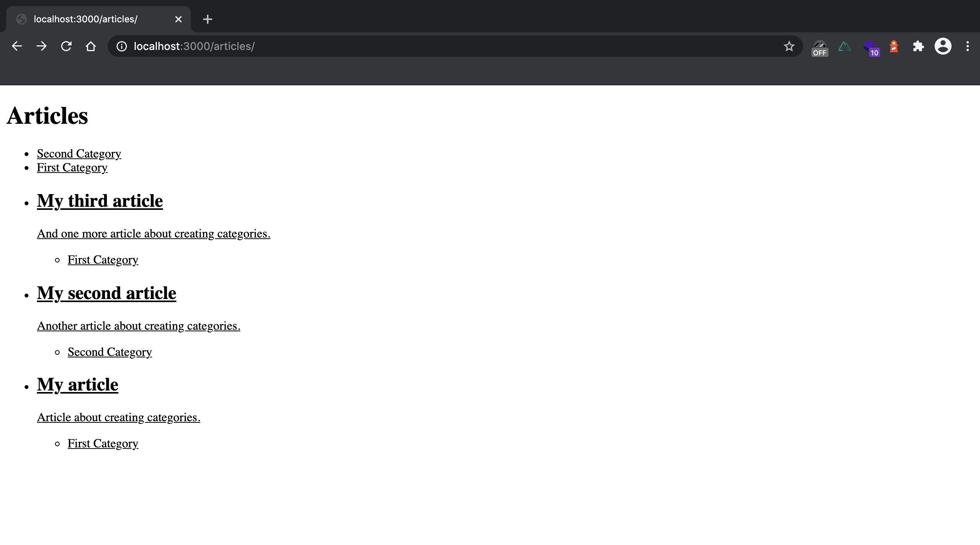
Task: Select the 'First Category' tab item
Action: point(72,166)
